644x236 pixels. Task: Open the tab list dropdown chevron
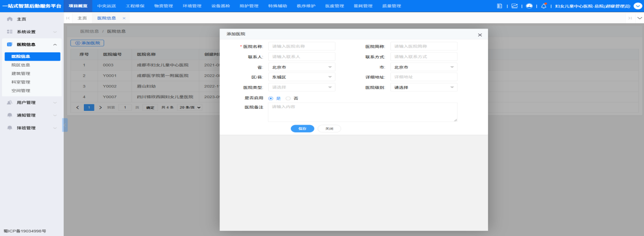click(639, 18)
